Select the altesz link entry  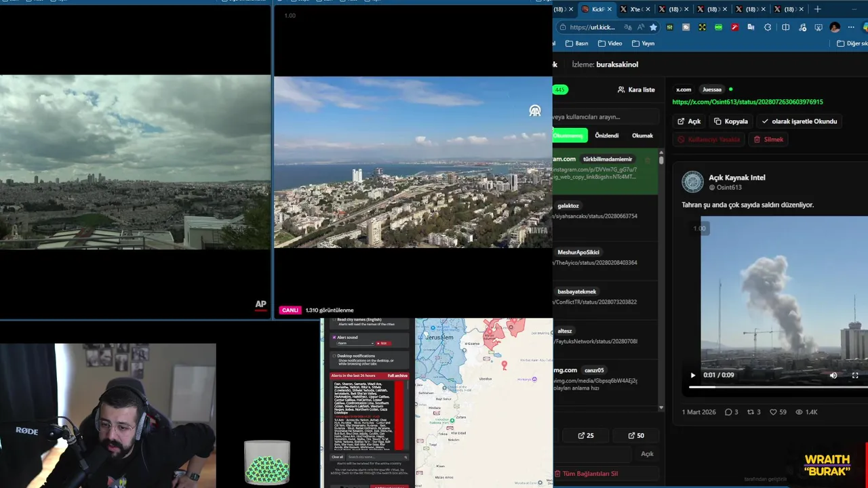coord(604,339)
